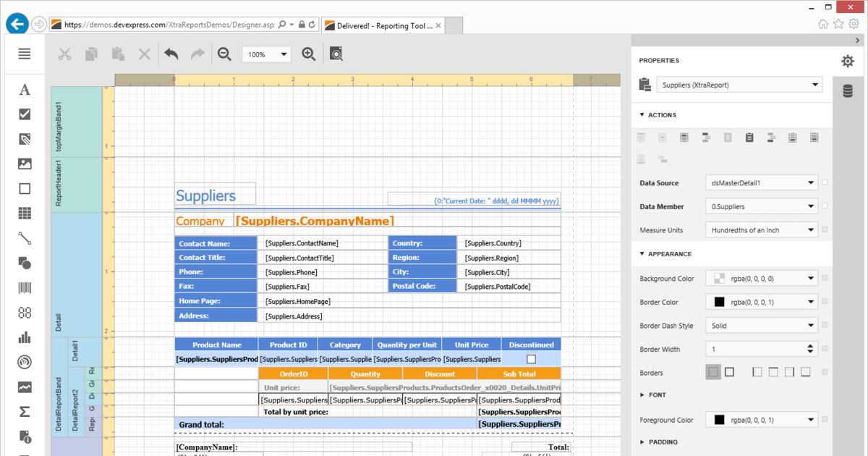Open the Measure Units dropdown
Viewport: 868px width, 456px height.
click(x=762, y=230)
